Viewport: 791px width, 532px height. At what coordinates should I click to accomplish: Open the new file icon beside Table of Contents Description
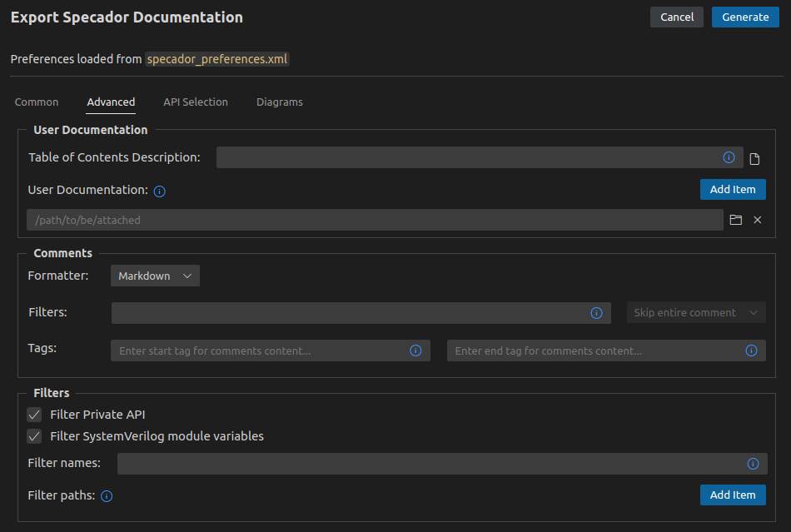coord(756,157)
